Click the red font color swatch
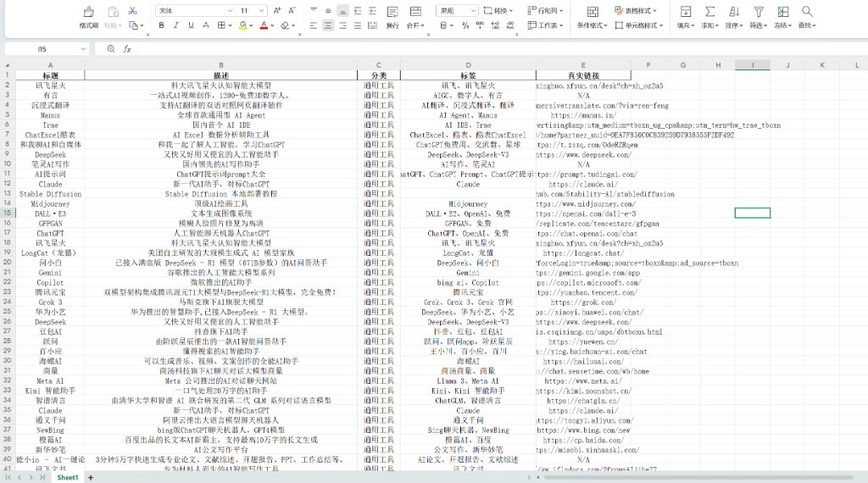This screenshot has width=868, height=483. coord(264,25)
